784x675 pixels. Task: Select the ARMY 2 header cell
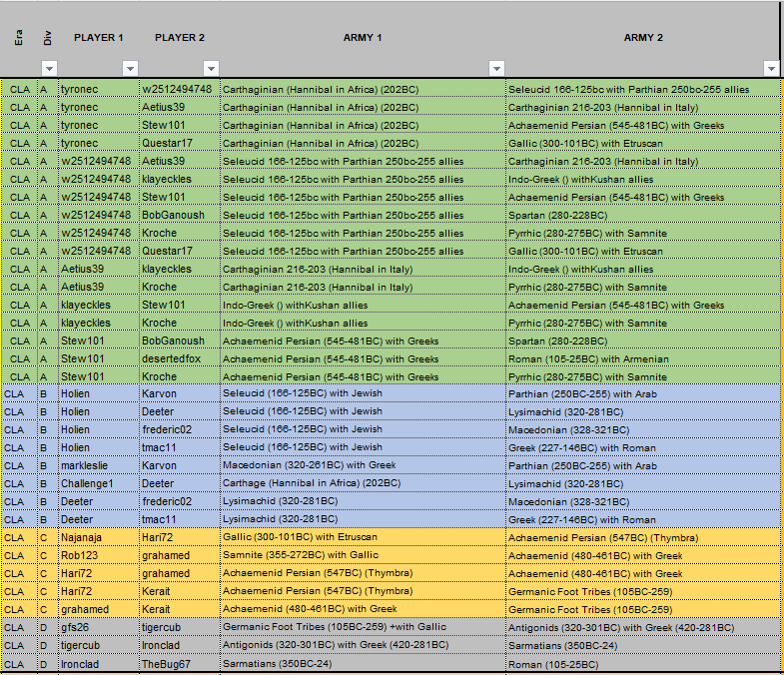pos(643,38)
